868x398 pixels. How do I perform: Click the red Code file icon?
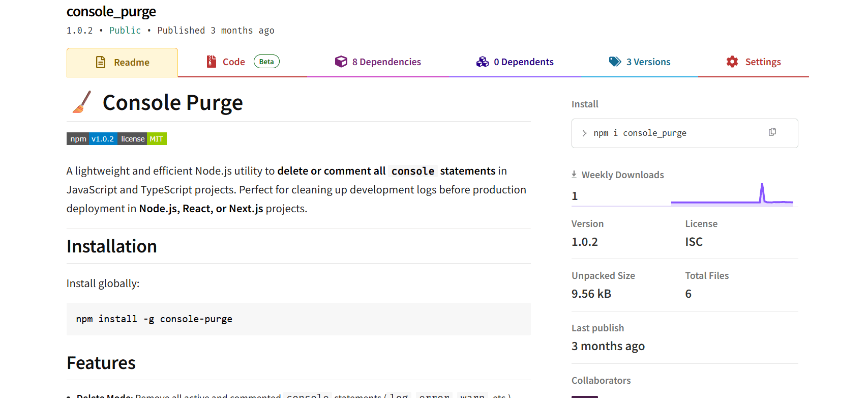coord(212,62)
